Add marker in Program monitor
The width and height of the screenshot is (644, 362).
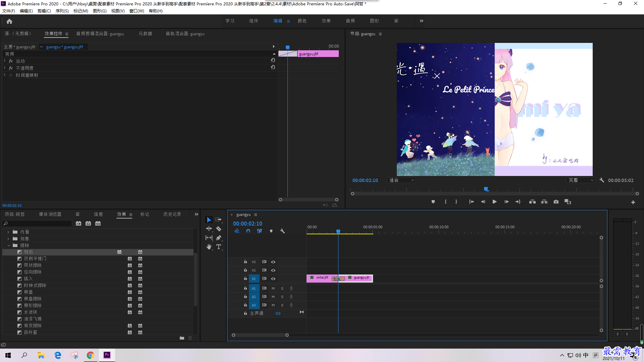pyautogui.click(x=433, y=202)
